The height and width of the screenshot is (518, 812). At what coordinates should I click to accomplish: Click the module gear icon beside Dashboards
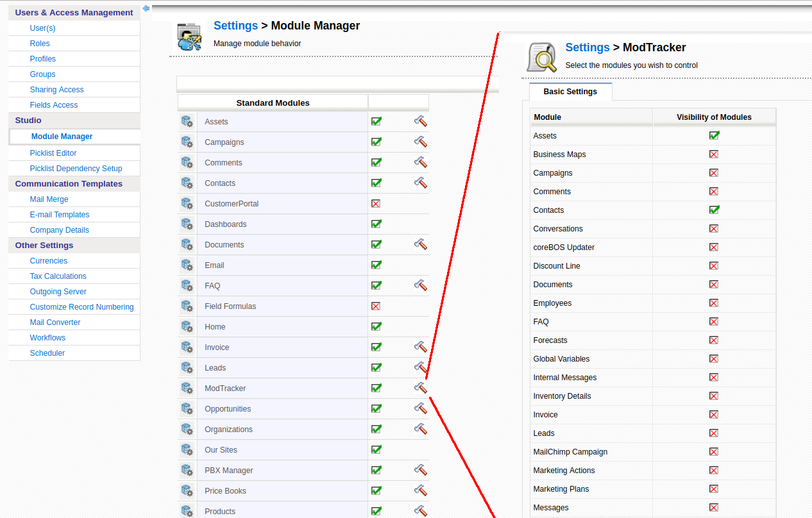coord(187,224)
